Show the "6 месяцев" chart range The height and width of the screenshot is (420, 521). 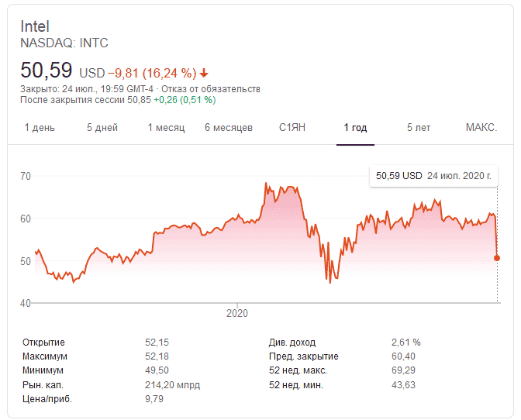point(229,128)
